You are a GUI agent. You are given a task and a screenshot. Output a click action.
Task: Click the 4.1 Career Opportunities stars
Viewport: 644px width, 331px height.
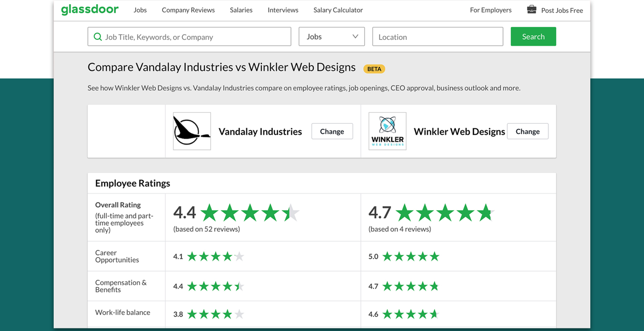tap(216, 257)
